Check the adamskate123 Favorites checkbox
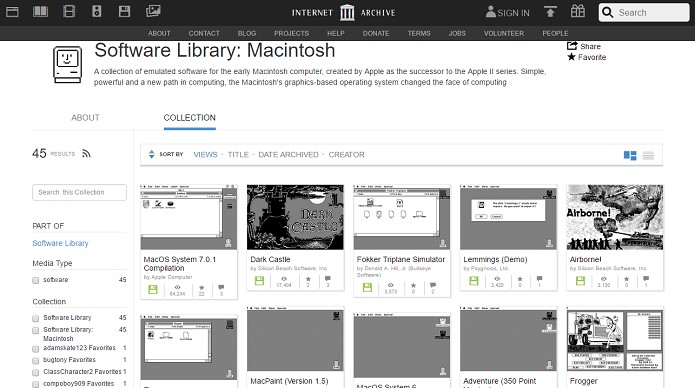Viewport: 695px width, 388px height. [x=35, y=349]
